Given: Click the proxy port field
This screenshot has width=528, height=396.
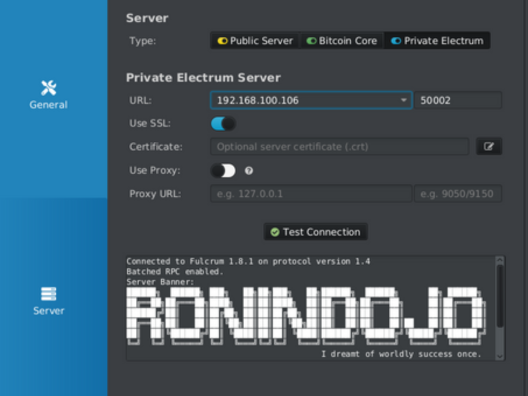Looking at the screenshot, I should pyautogui.click(x=458, y=194).
